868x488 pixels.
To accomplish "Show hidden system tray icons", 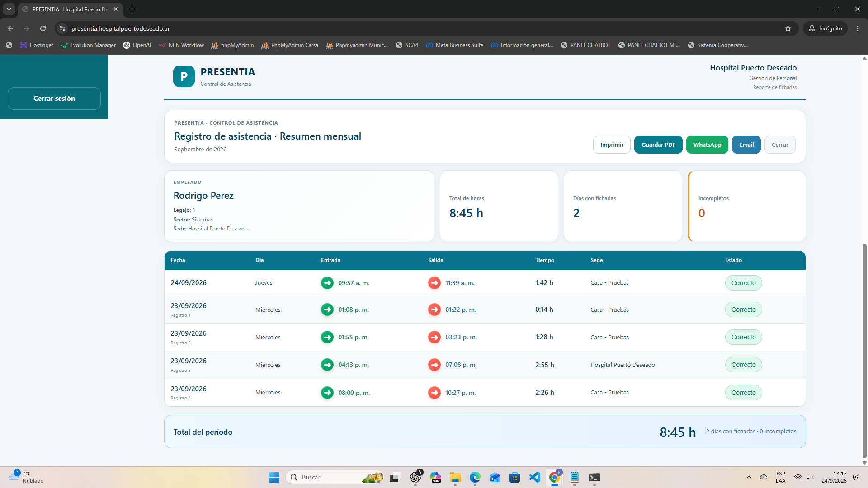I will [x=749, y=477].
